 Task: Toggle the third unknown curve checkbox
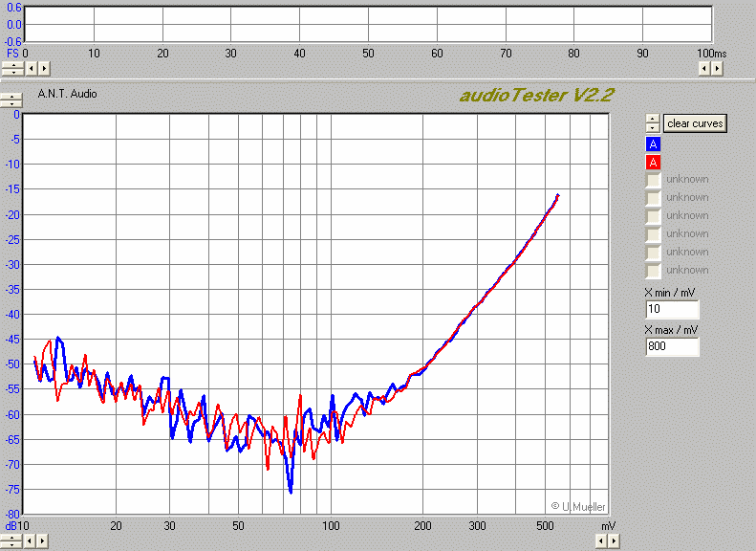click(653, 216)
